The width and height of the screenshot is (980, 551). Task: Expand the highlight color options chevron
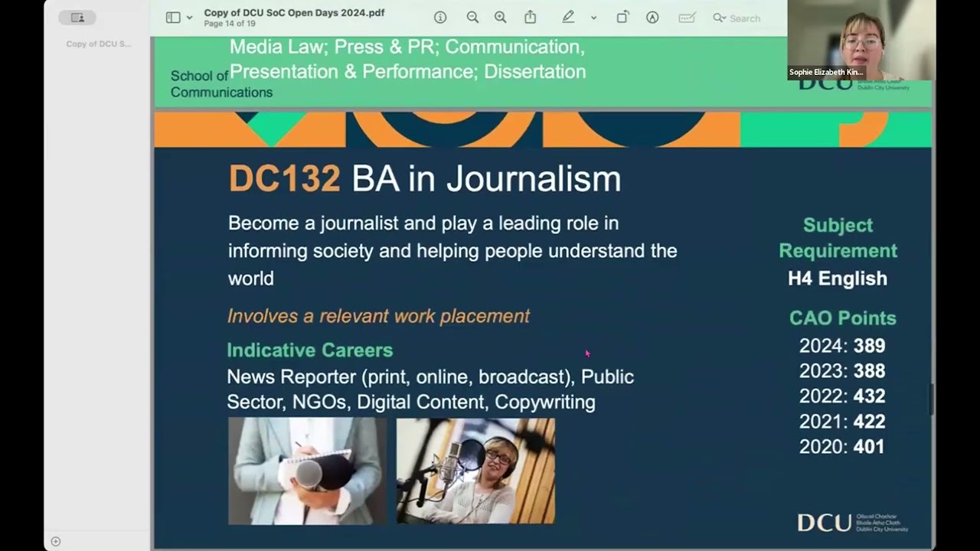click(x=593, y=18)
